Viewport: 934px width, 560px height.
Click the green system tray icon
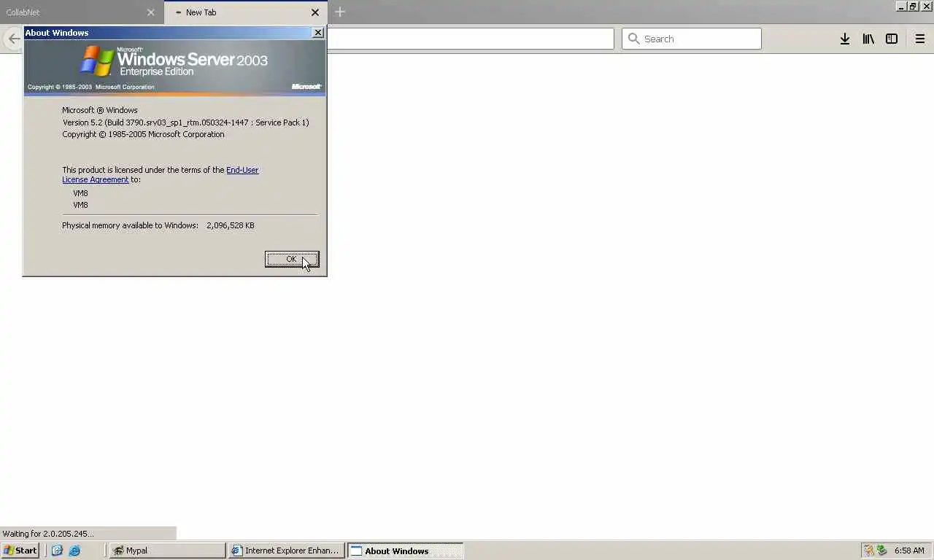881,551
